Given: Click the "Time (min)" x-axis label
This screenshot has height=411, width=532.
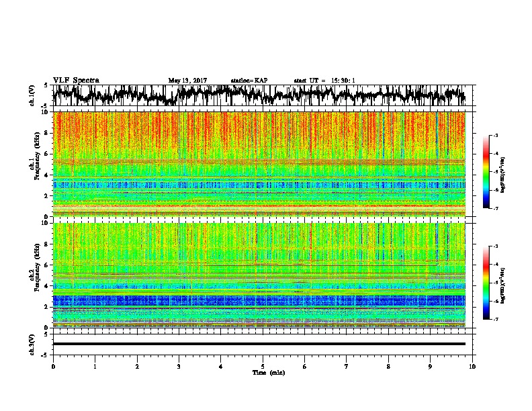Looking at the screenshot, I should tap(269, 373).
